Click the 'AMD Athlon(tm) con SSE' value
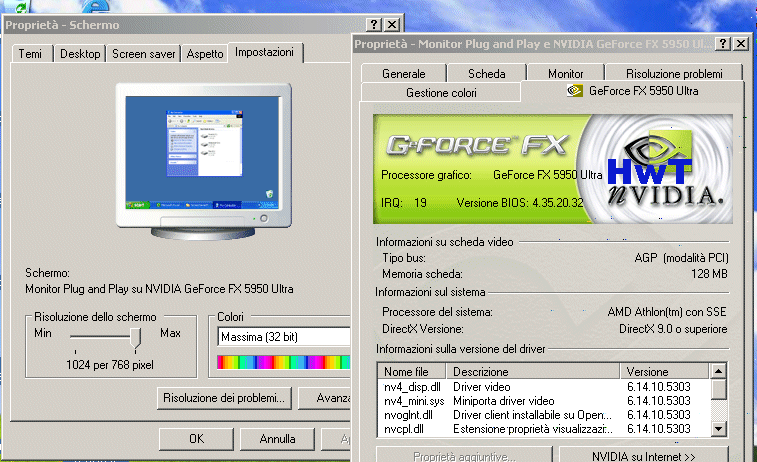This screenshot has height=462, width=757. tap(667, 312)
